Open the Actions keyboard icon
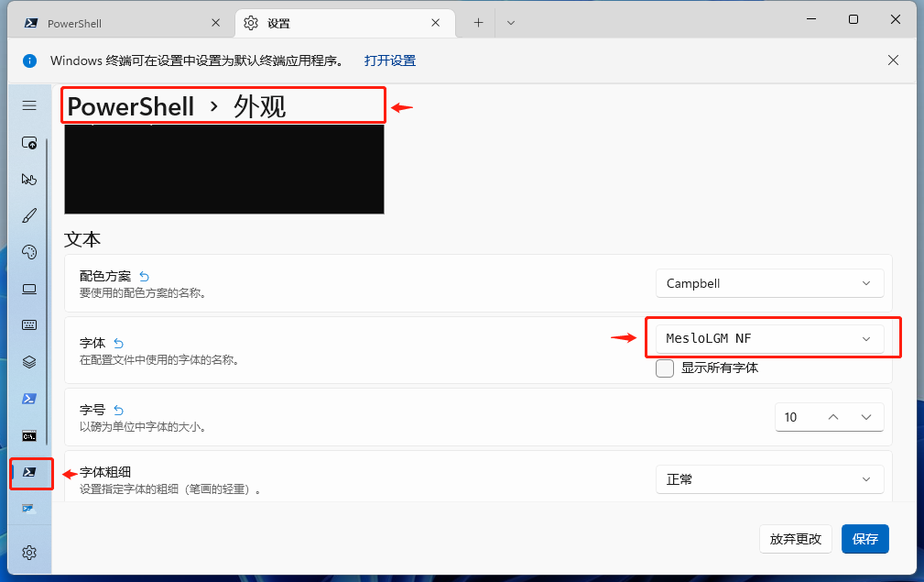 [x=29, y=324]
